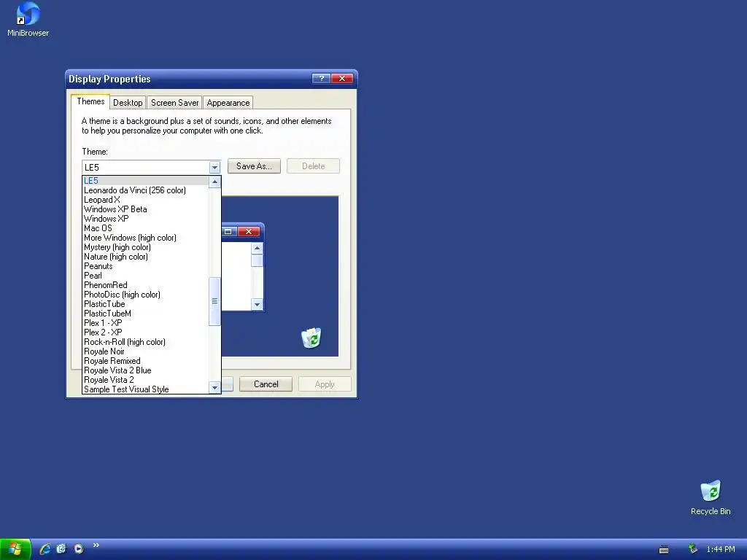Select the Royale Vista 2 theme
This screenshot has height=560, width=747.
coord(145,380)
